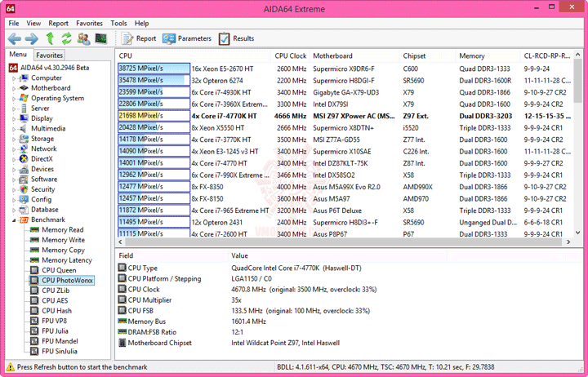Image resolution: width=588 pixels, height=377 pixels.
Task: Switch to the Favorites tab in sidebar
Action: pos(49,55)
